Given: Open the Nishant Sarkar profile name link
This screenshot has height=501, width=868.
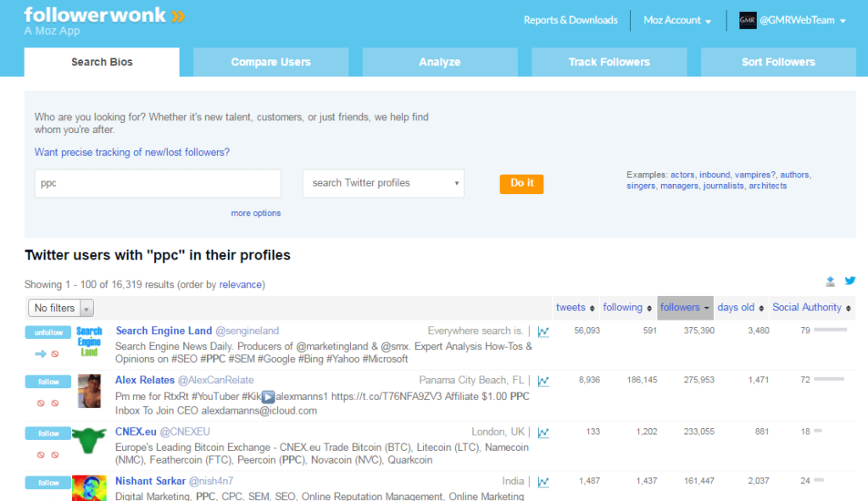Looking at the screenshot, I should pyautogui.click(x=150, y=481).
